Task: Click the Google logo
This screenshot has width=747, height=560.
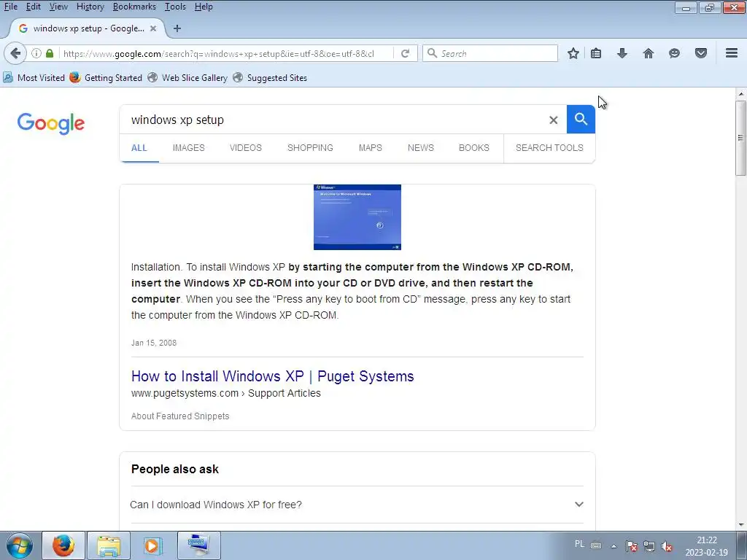Action: [x=51, y=124]
